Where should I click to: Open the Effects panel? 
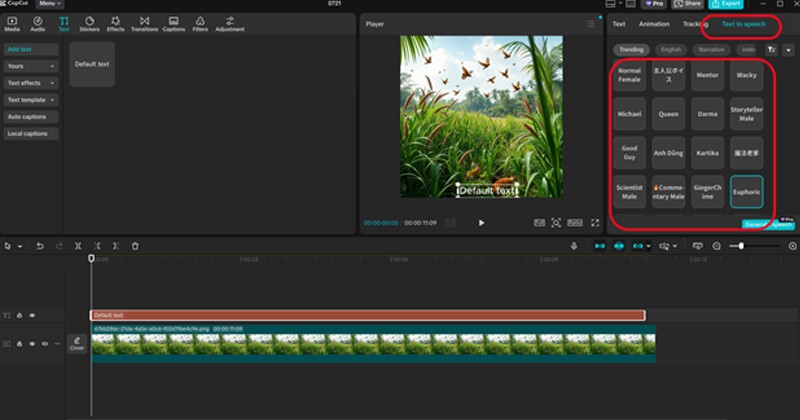(116, 24)
